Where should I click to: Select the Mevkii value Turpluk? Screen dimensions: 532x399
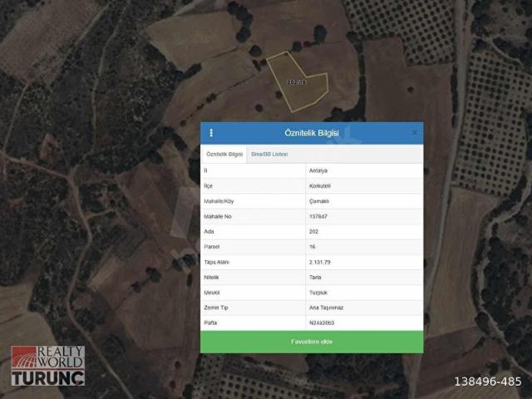click(318, 293)
